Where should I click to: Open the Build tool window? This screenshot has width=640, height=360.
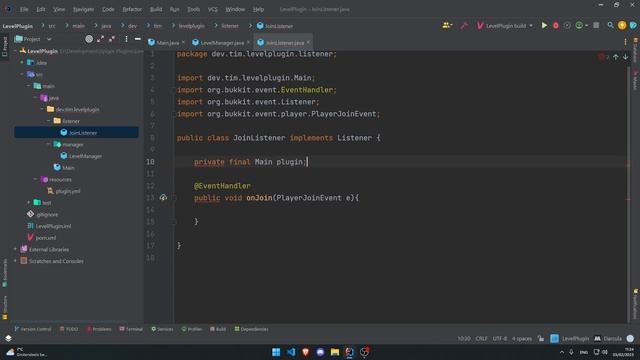coord(218,329)
